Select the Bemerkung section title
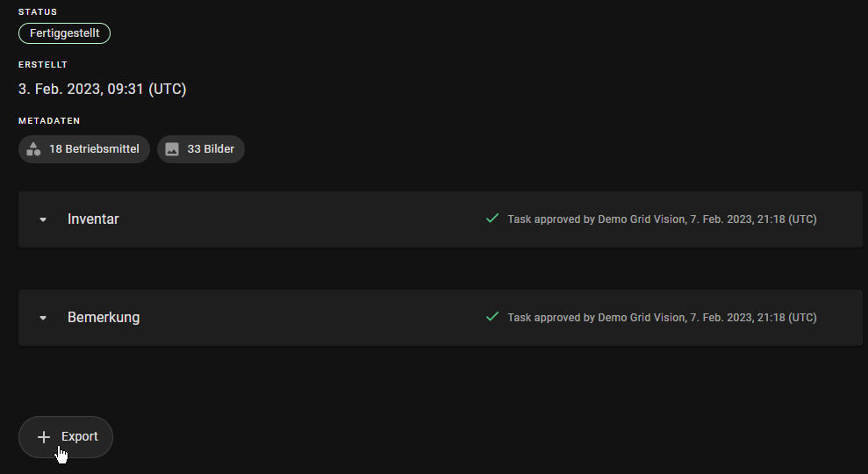Screen dimensions: 868x474 pyautogui.click(x=104, y=318)
